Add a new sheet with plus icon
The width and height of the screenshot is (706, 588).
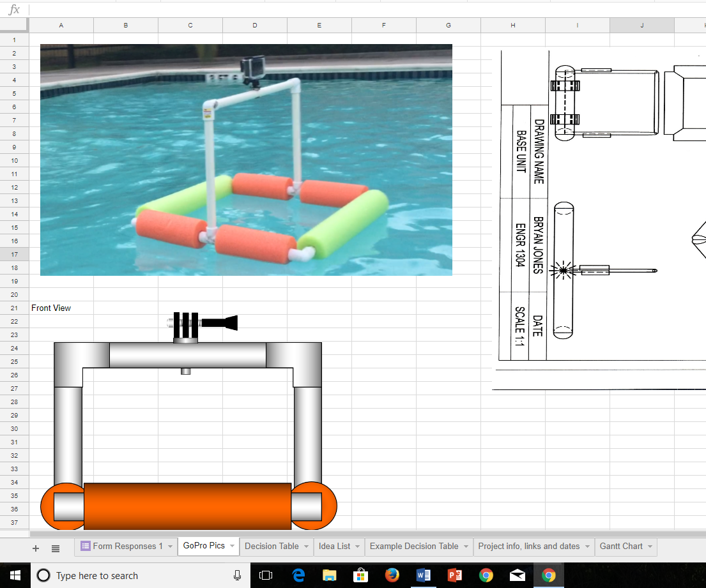coord(36,548)
